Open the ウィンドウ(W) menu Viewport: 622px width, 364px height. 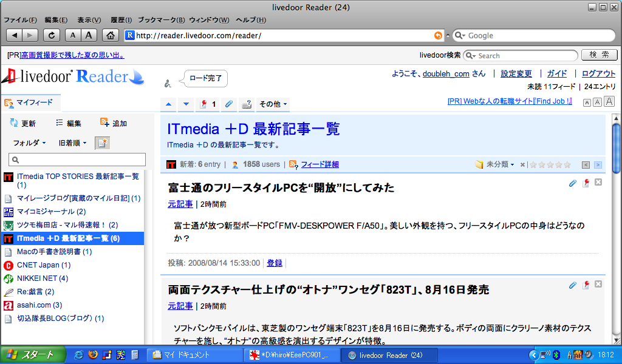coord(209,20)
